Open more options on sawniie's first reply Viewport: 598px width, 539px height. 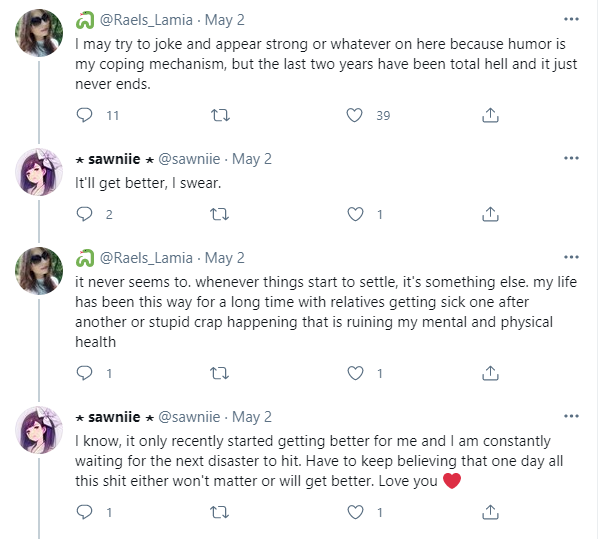pyautogui.click(x=571, y=158)
